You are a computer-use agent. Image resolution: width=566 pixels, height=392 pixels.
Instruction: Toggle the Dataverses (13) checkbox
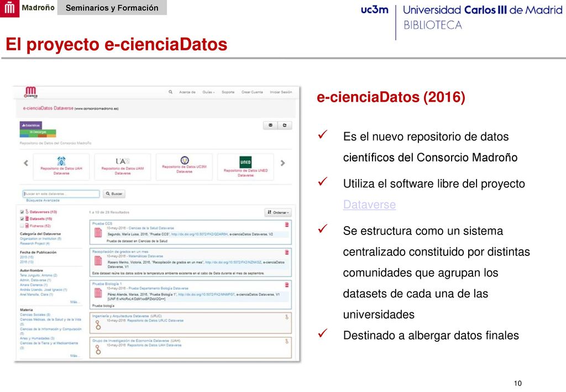(22, 212)
